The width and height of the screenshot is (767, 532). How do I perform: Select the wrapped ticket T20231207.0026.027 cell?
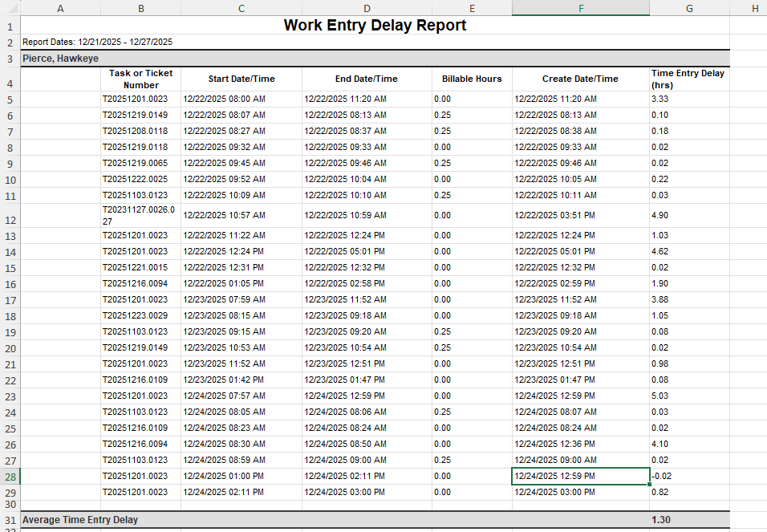(x=140, y=215)
